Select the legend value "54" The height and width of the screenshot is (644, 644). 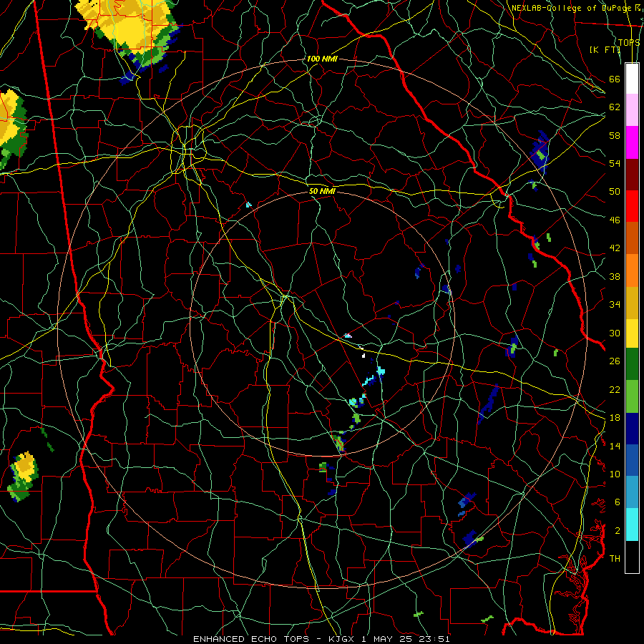point(615,163)
